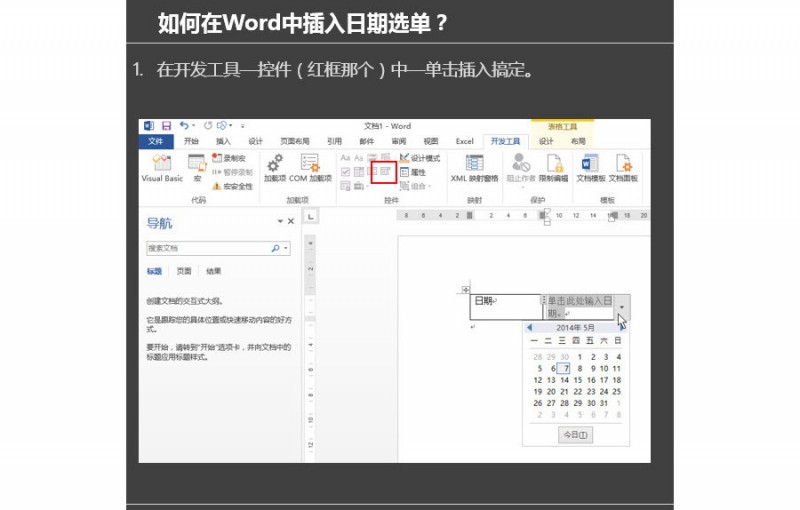
Task: Open the 组合 group dropdown
Action: (415, 186)
